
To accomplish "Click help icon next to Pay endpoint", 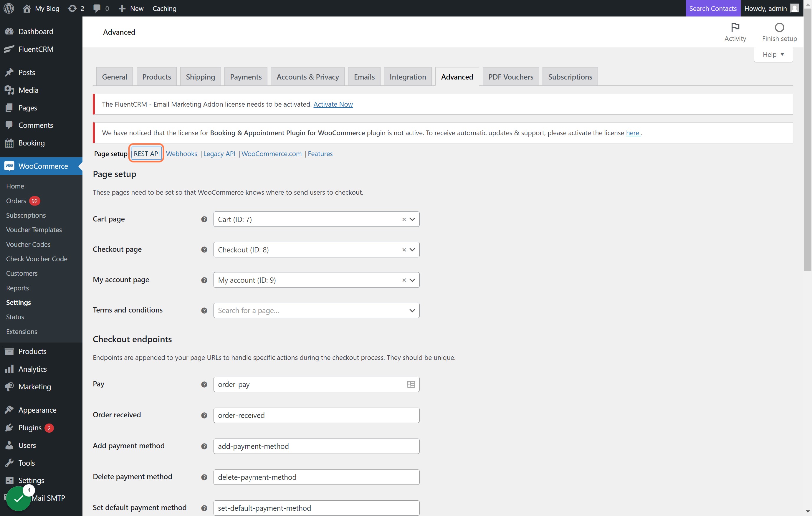I will (x=204, y=384).
